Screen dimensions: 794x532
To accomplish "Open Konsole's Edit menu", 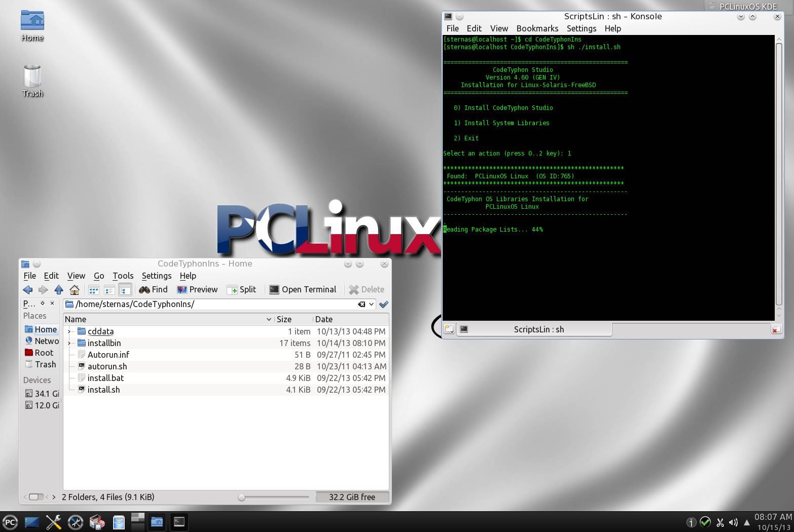I will pyautogui.click(x=474, y=28).
